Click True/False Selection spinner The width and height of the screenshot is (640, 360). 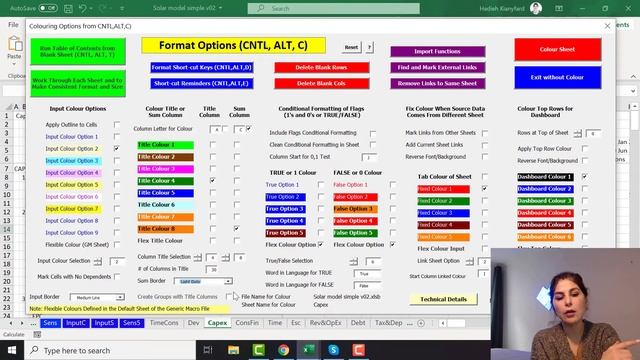353,261
